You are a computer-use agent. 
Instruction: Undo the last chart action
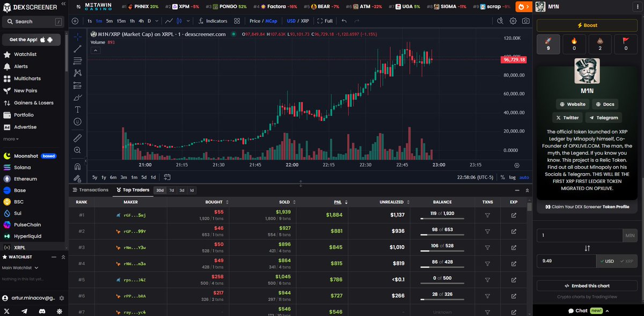pos(344,21)
